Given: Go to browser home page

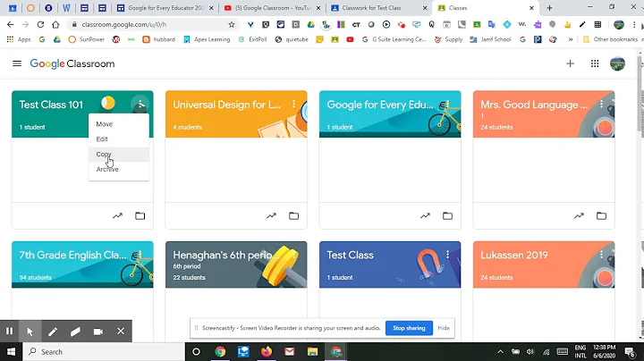Looking at the screenshot, I should point(55,25).
